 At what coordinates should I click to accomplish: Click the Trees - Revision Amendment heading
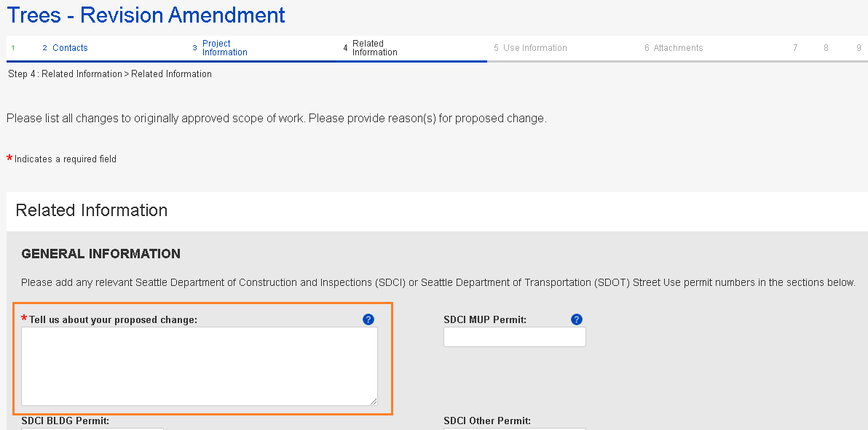tap(146, 15)
